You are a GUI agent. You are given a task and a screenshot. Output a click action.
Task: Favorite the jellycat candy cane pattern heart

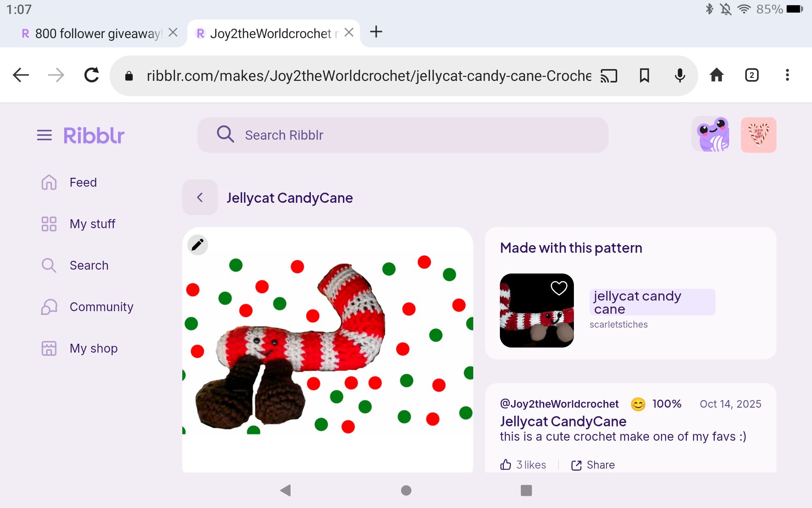click(559, 288)
